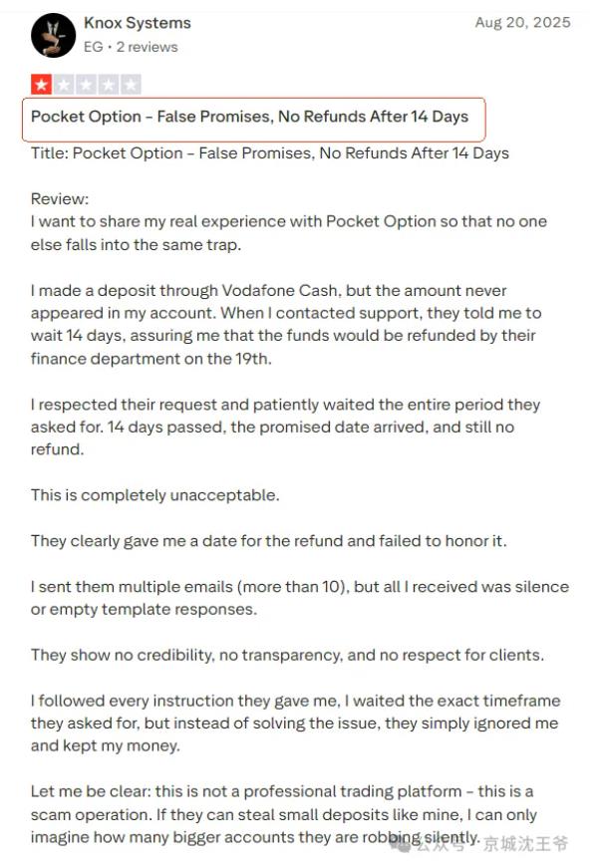
Task: Open the Knox Systems reviewer name
Action: point(138,23)
